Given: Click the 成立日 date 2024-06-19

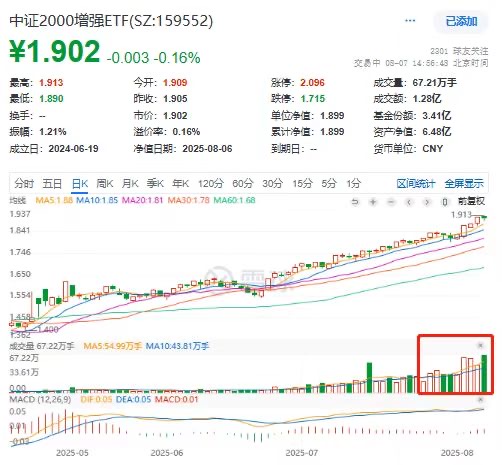Looking at the screenshot, I should (73, 149).
